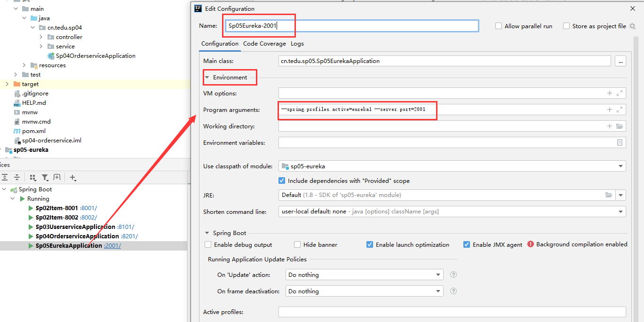Image resolution: width=644 pixels, height=322 pixels.
Task: Open Use classpath of module dropdown
Action: pyautogui.click(x=620, y=166)
